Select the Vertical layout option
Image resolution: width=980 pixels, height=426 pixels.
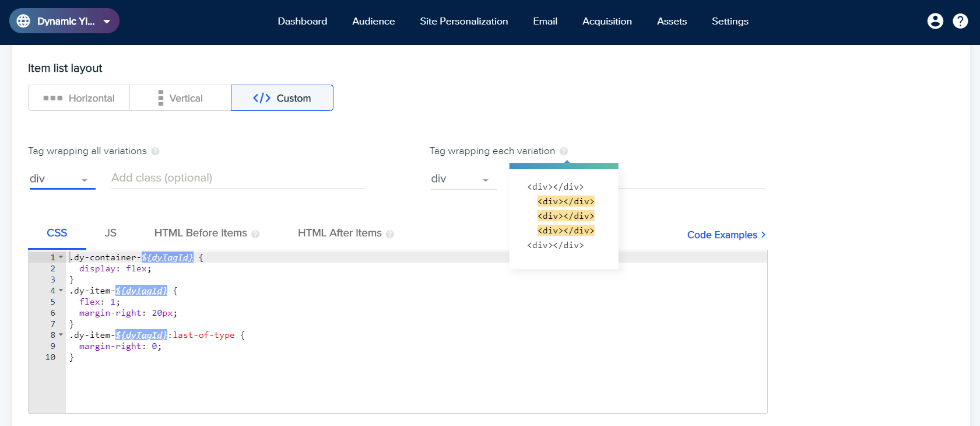pyautogui.click(x=180, y=98)
